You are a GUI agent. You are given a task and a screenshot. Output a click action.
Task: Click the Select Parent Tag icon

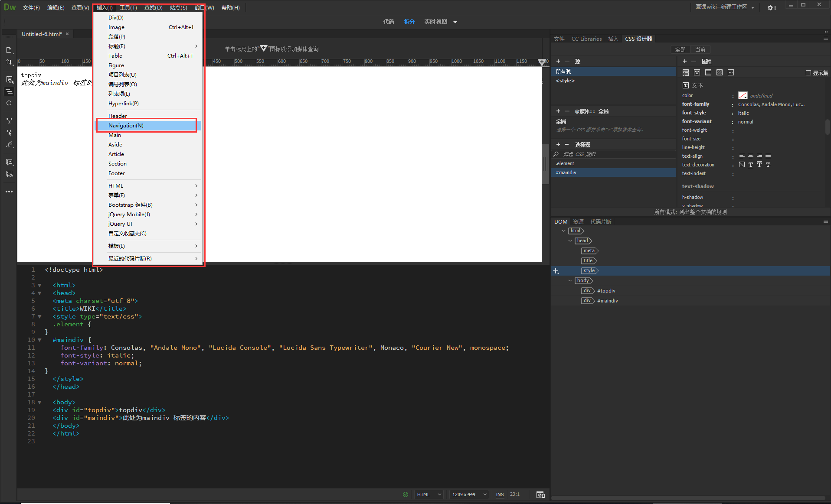pos(9,133)
